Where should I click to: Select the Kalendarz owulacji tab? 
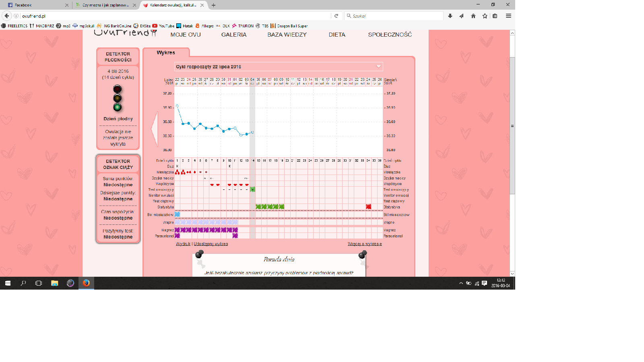coord(173,5)
